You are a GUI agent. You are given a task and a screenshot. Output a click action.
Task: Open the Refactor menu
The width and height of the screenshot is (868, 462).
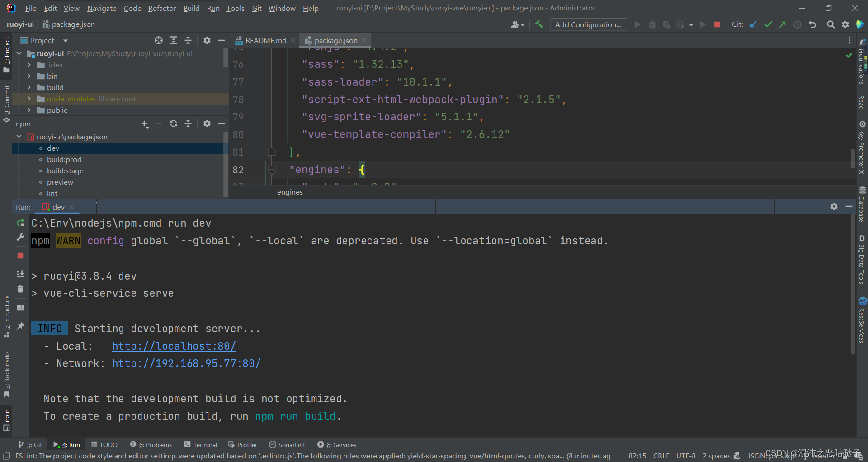click(x=162, y=8)
